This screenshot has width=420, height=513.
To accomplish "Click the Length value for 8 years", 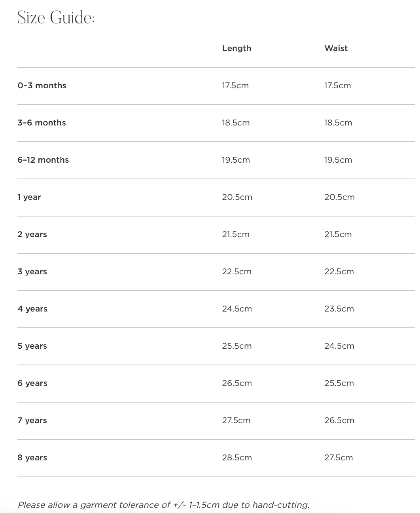I will (236, 458).
